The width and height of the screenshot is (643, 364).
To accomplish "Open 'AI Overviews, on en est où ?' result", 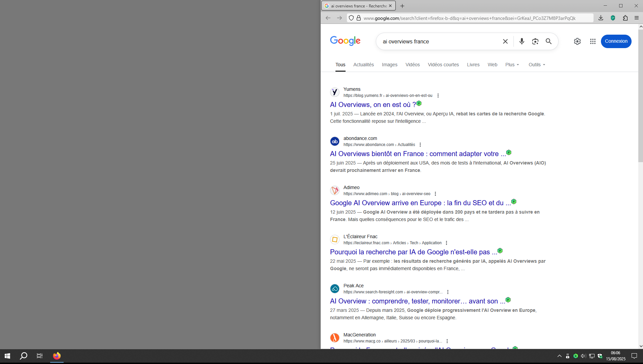I will pos(373,105).
